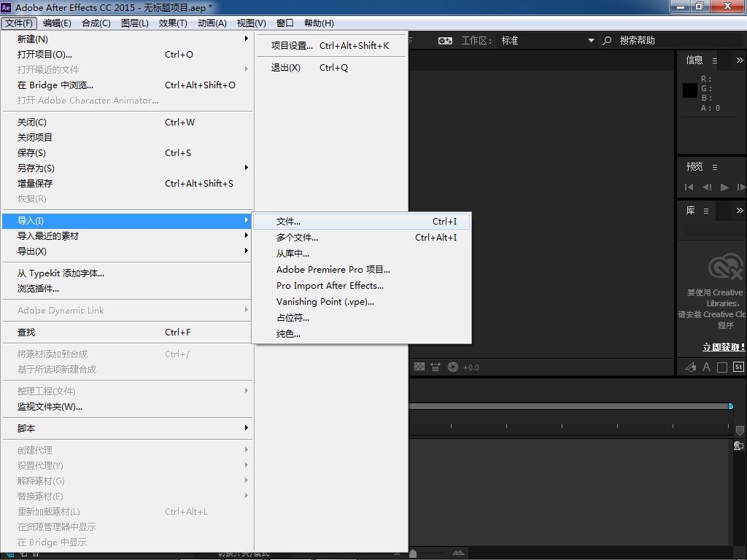Click the zoom in mountains icon in timeline footer
The height and width of the screenshot is (560, 747).
tap(458, 553)
